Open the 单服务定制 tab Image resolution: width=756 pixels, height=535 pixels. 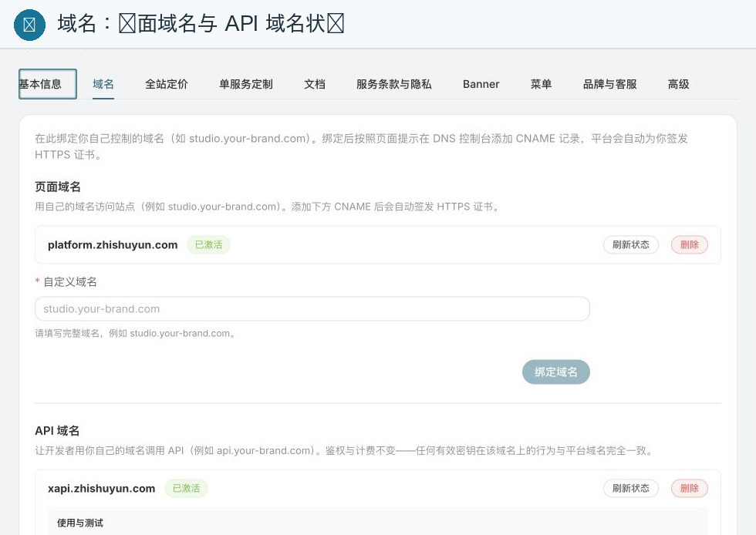[x=246, y=84]
